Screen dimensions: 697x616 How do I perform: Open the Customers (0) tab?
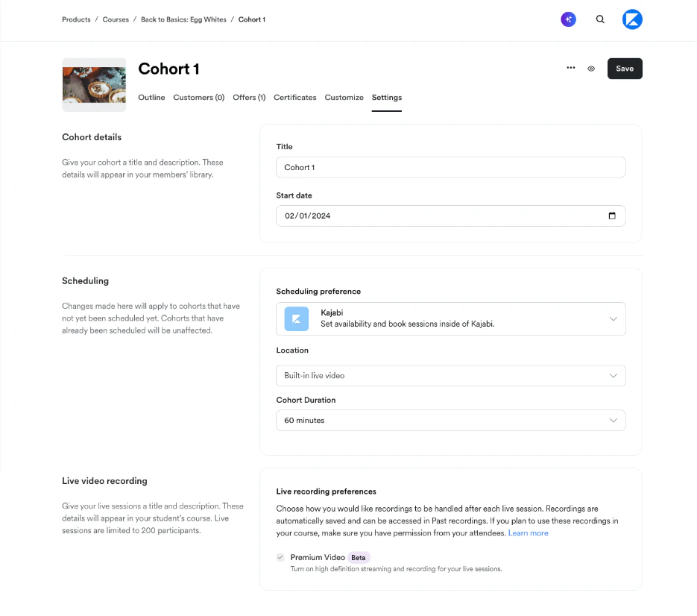click(198, 97)
